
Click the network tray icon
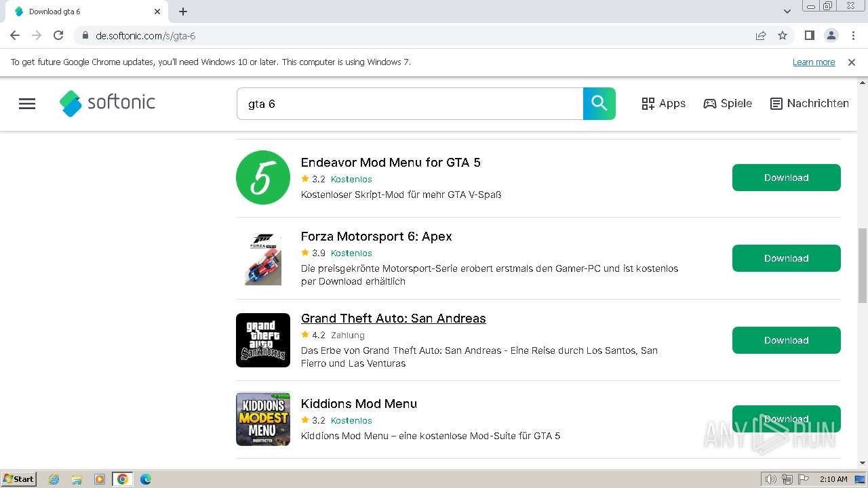(787, 479)
